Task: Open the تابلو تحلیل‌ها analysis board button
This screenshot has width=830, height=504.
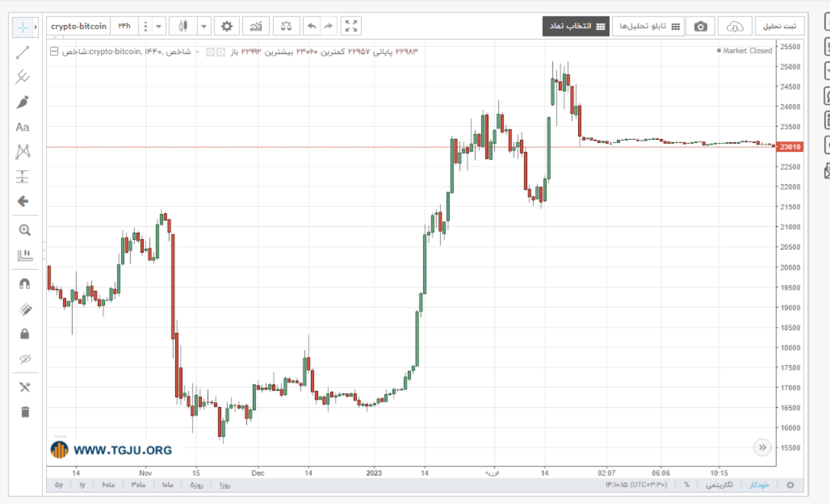Action: [649, 26]
